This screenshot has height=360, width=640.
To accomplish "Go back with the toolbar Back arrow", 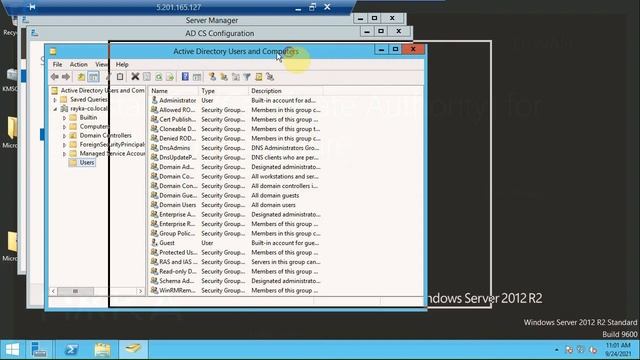I will pyautogui.click(x=55, y=77).
